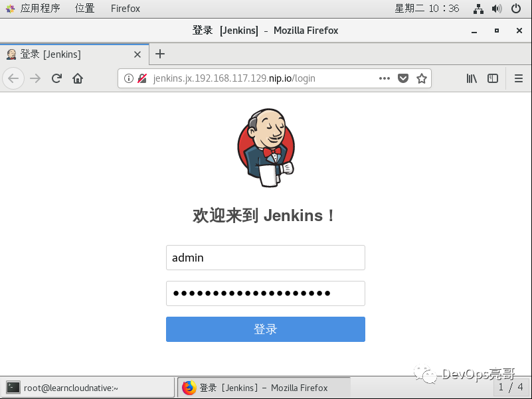Click the Jenkins butler logo image

pyautogui.click(x=266, y=147)
